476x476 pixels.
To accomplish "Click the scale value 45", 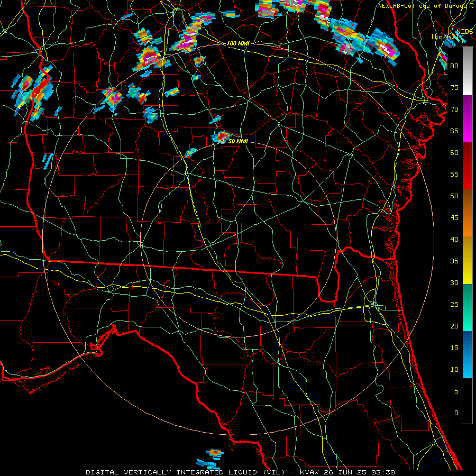I will (454, 218).
